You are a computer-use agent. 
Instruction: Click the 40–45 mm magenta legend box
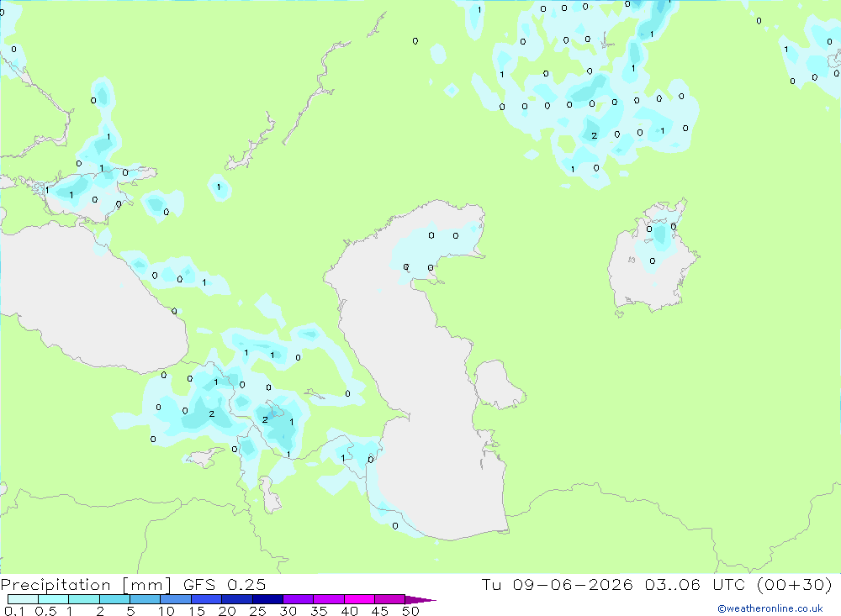(359, 599)
